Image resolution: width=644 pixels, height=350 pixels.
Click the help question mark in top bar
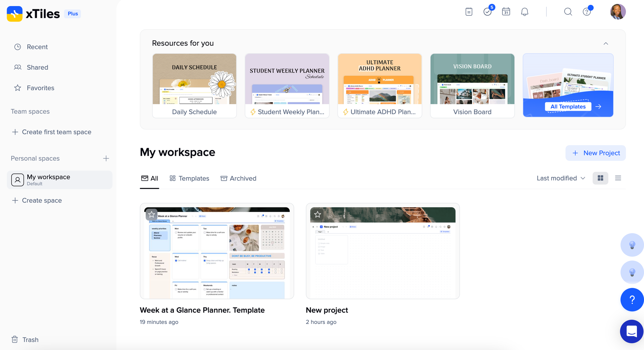(587, 12)
